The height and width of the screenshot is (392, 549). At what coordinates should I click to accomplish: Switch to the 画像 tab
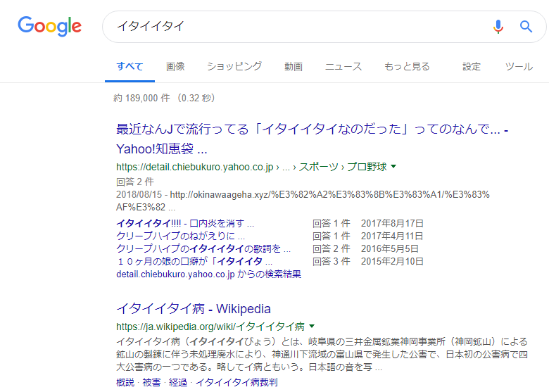[x=175, y=66]
